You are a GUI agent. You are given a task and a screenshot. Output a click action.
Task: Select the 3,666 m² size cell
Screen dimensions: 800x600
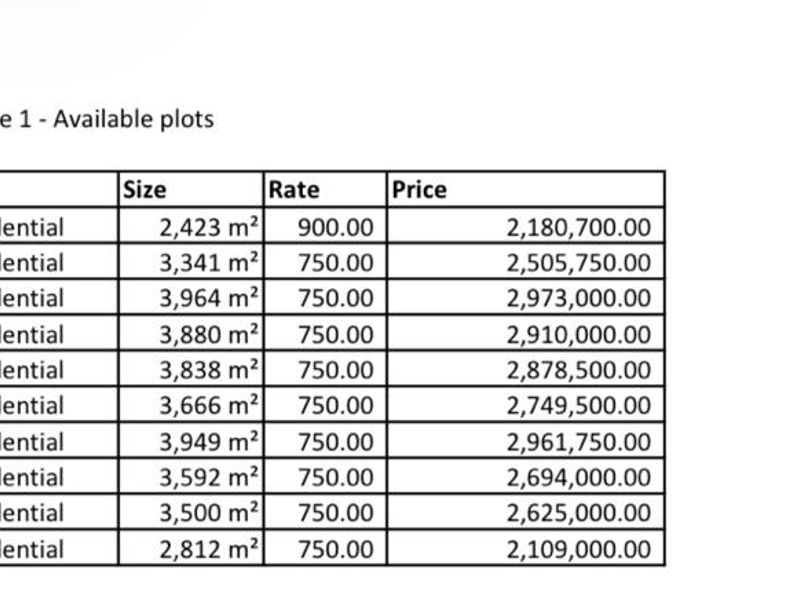click(209, 406)
